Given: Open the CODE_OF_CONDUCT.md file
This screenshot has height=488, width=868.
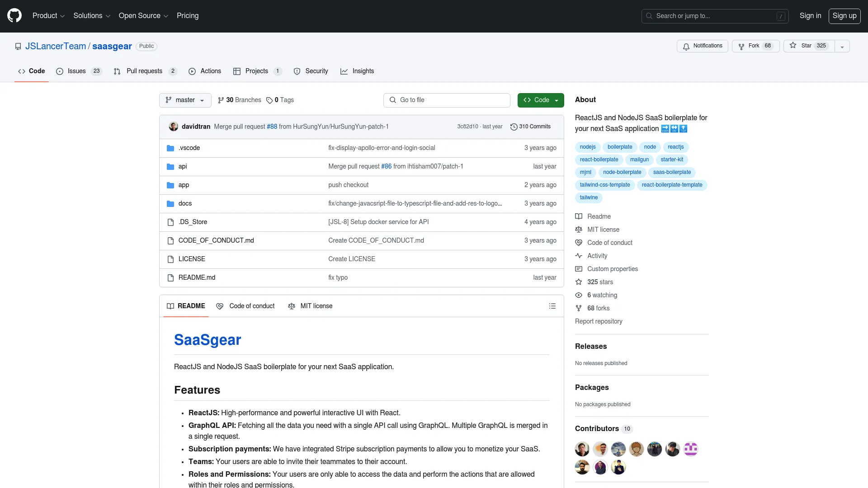Looking at the screenshot, I should point(216,241).
